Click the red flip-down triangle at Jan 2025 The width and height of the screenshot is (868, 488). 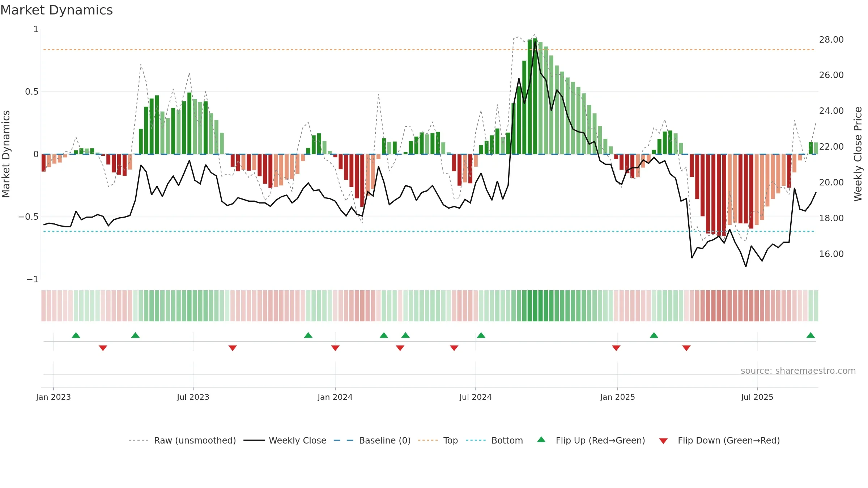(616, 348)
